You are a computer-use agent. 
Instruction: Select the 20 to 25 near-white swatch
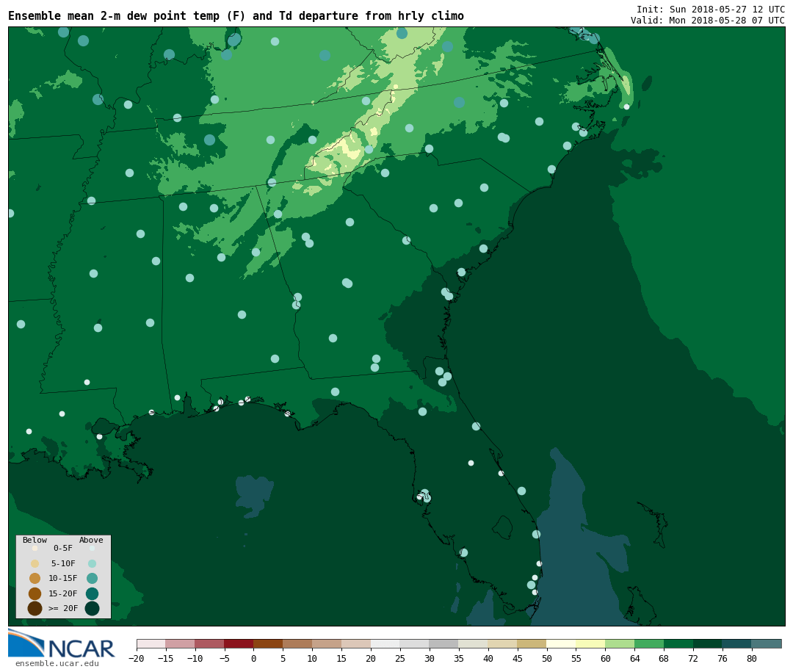[386, 643]
